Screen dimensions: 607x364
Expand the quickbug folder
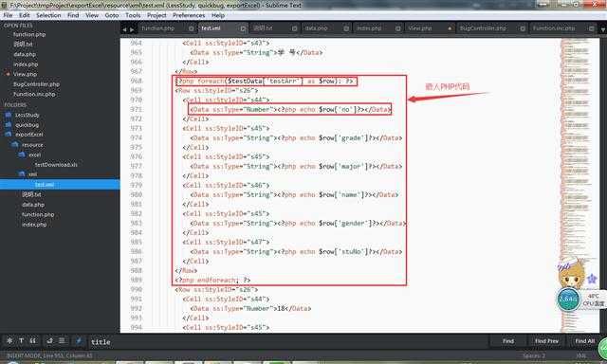coord(27,125)
